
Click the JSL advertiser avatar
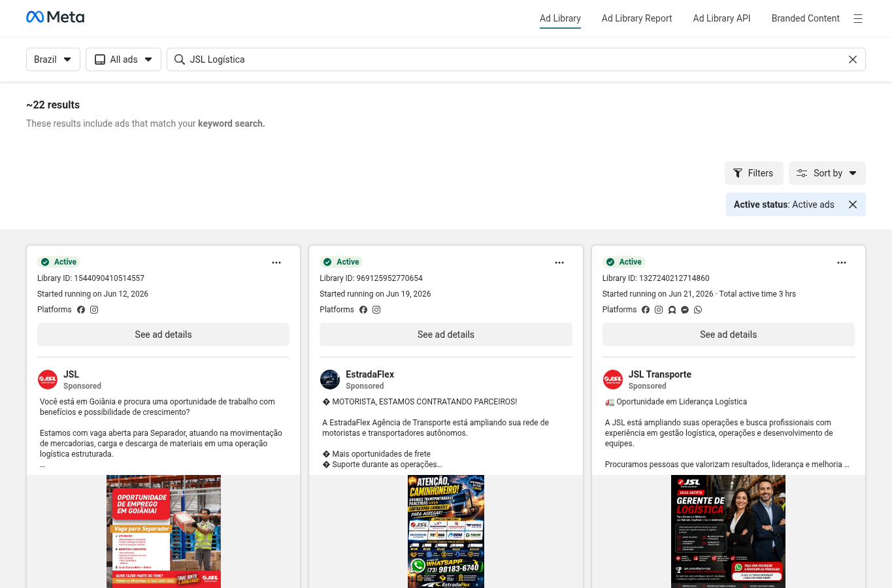coord(48,380)
